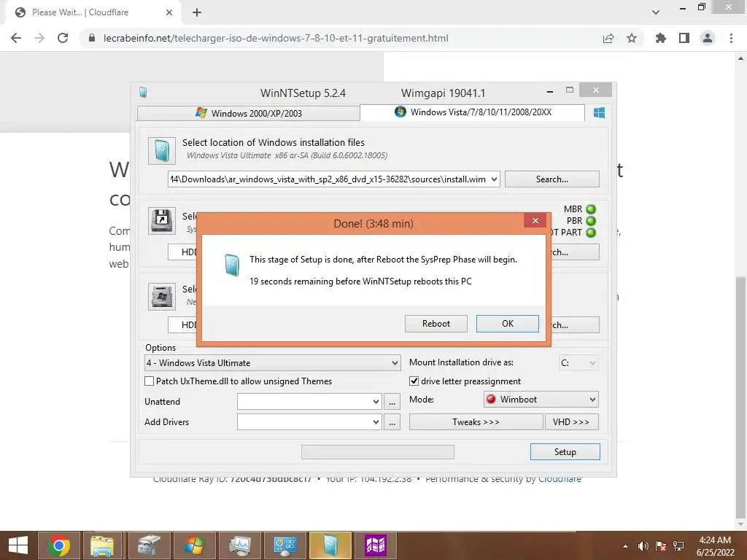Image resolution: width=747 pixels, height=560 pixels.
Task: Click the installation files source icon
Action: 161,150
